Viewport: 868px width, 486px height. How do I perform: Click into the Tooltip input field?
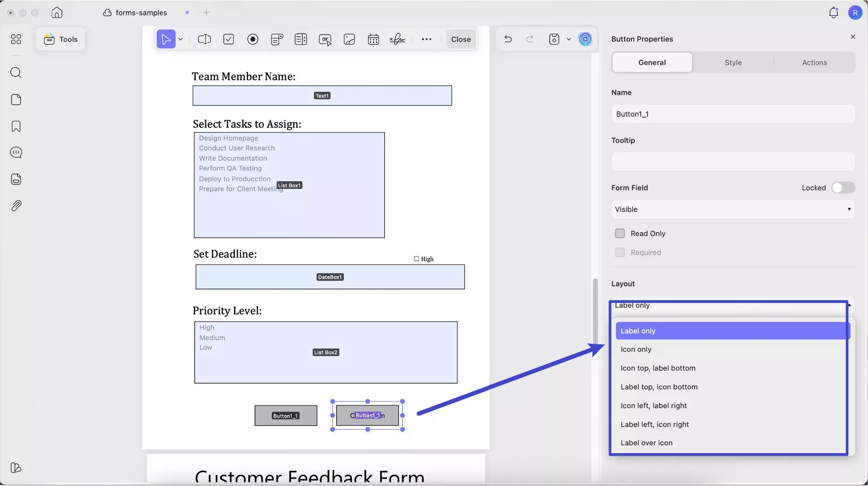pos(733,162)
